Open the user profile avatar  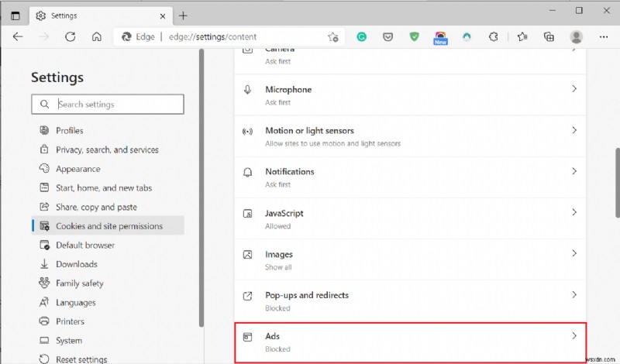[x=577, y=36]
